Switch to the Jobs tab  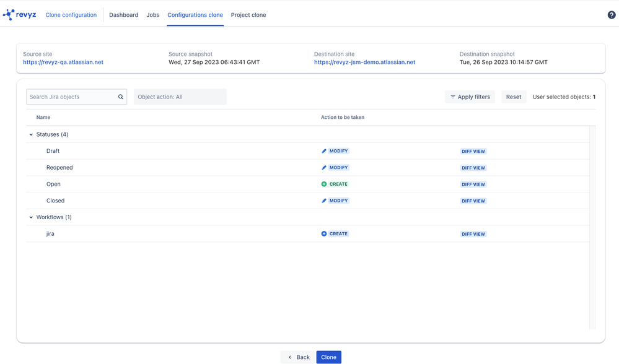[x=153, y=15]
